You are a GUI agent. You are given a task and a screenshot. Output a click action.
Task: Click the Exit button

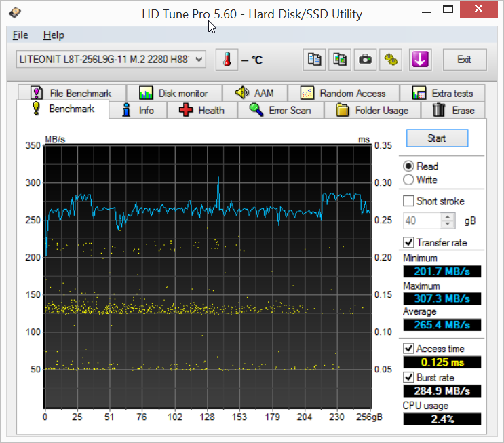tap(464, 60)
